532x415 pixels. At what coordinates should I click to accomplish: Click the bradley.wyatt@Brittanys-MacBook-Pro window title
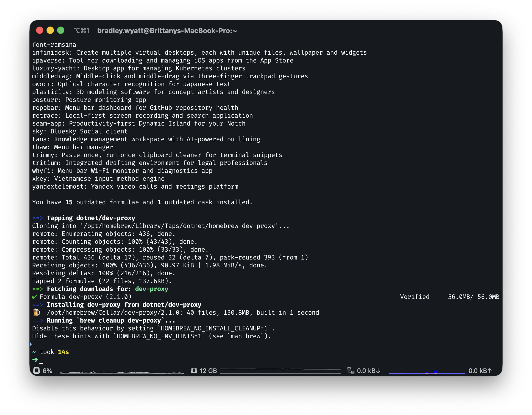click(x=167, y=31)
